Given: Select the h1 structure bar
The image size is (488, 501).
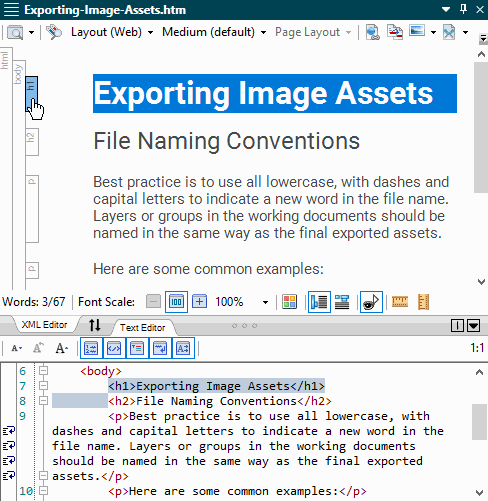Looking at the screenshot, I should [31, 94].
